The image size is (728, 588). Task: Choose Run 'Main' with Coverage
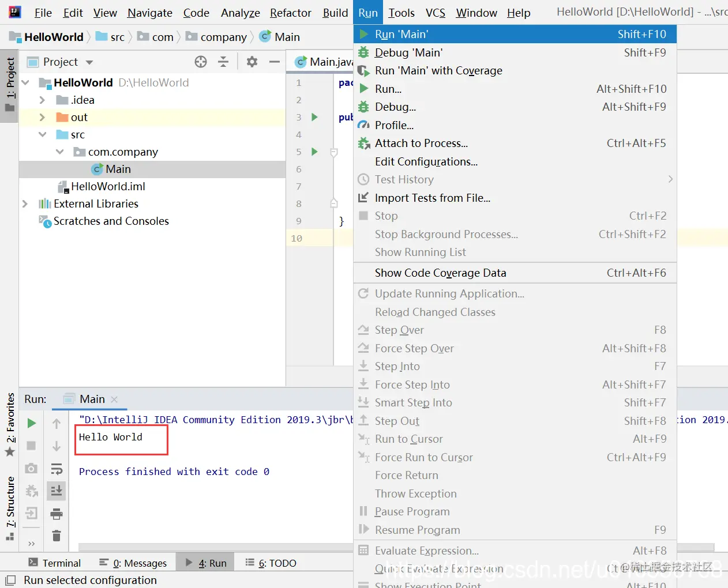pos(515,70)
